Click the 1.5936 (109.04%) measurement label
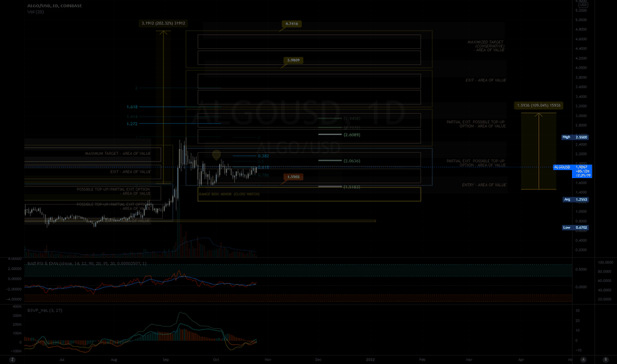 click(x=538, y=105)
